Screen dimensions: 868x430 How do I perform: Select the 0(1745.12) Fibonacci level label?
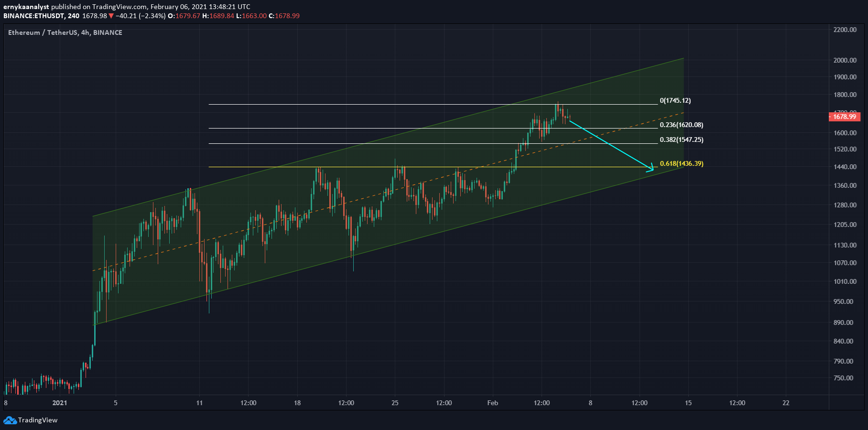[675, 100]
